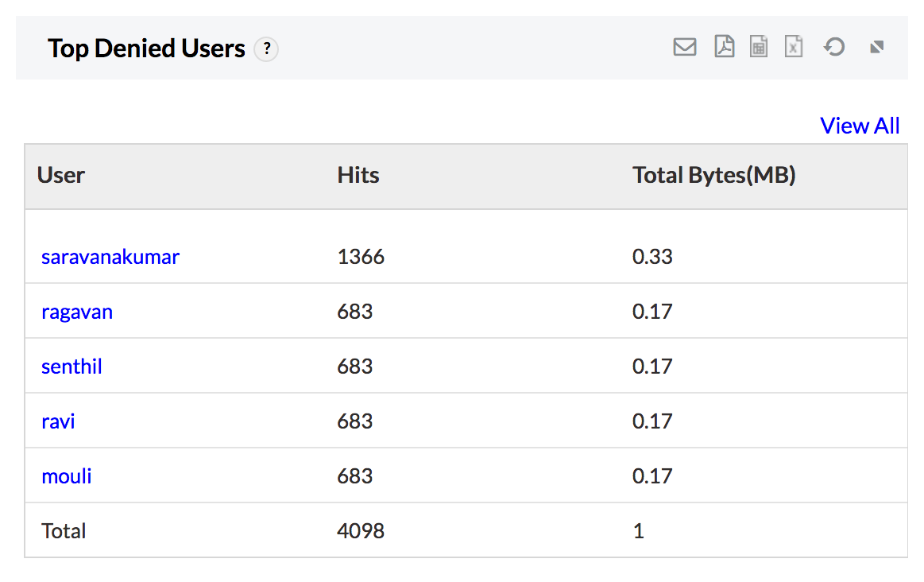Click the Total Bytes(MB) column header
The image size is (924, 582).
pyautogui.click(x=713, y=176)
